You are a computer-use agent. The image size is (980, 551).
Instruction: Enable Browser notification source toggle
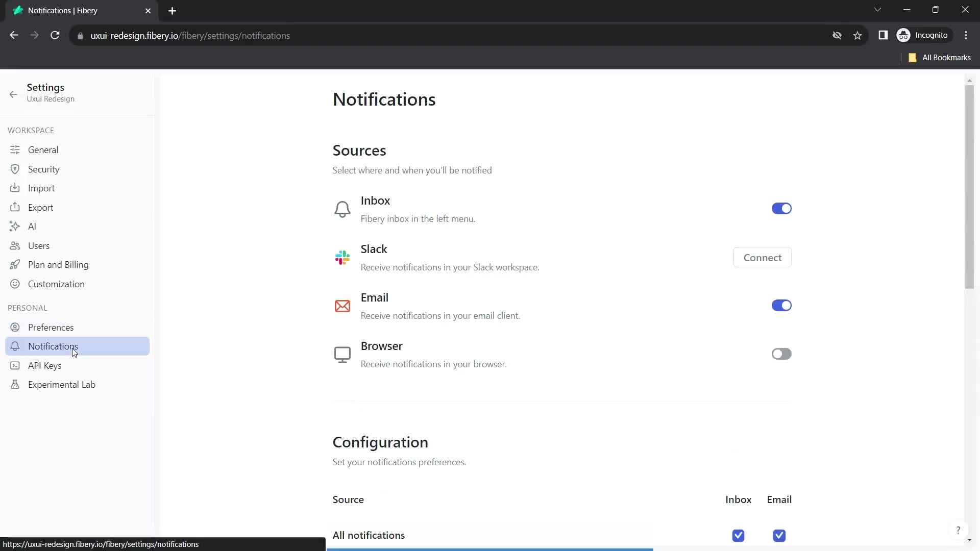click(x=781, y=353)
